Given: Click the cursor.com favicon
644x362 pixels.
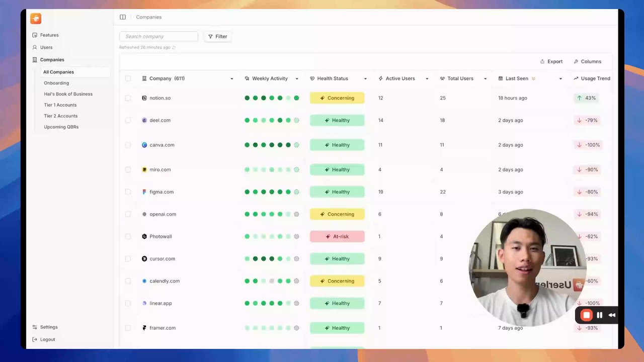Looking at the screenshot, I should tap(144, 258).
